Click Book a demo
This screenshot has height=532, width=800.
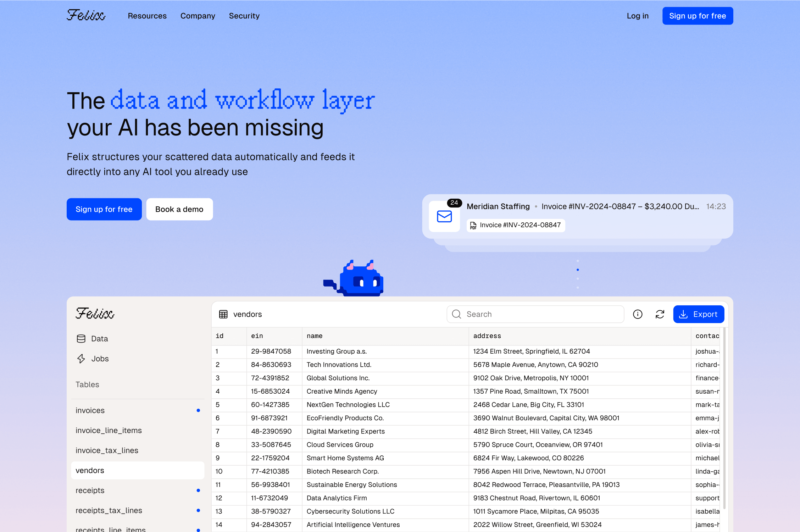click(x=179, y=209)
